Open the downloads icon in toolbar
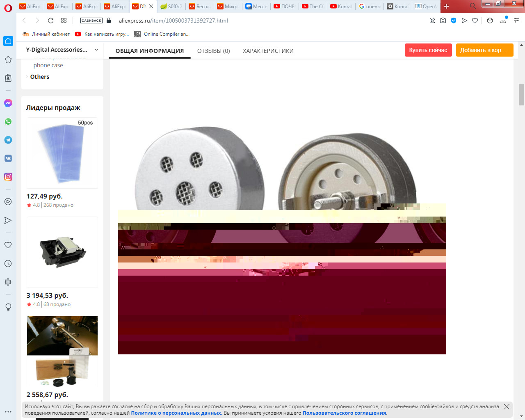This screenshot has height=420, width=525. click(x=503, y=21)
